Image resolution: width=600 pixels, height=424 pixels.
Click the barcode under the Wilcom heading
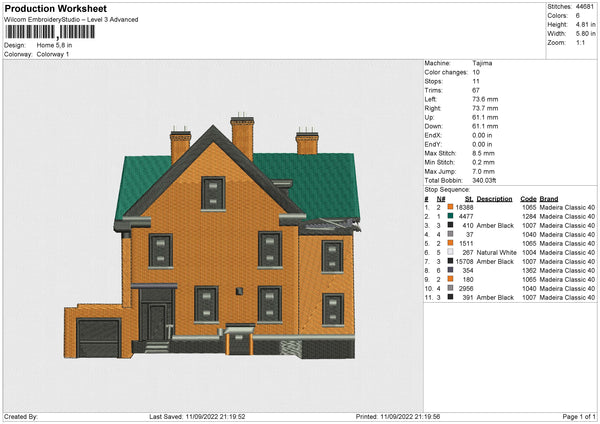(x=49, y=32)
